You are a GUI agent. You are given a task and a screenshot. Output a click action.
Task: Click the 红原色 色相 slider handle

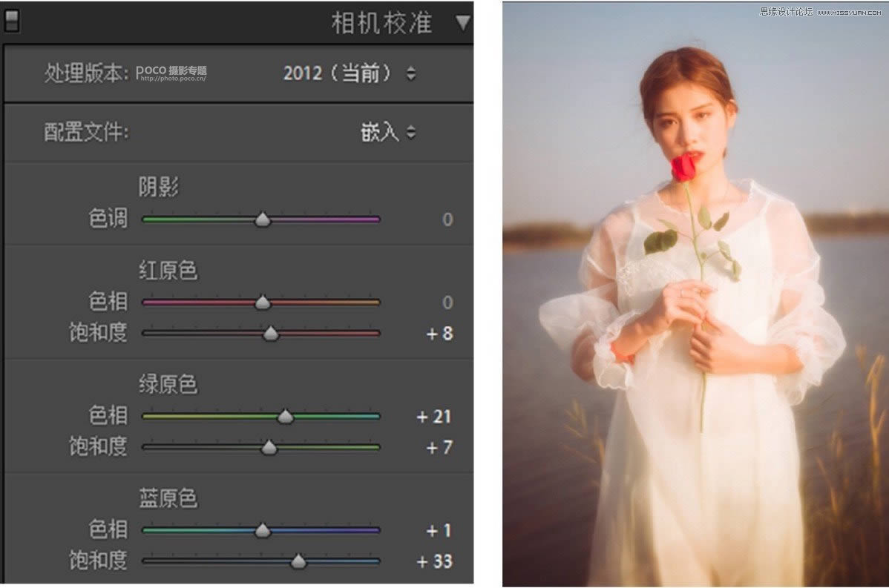[263, 302]
